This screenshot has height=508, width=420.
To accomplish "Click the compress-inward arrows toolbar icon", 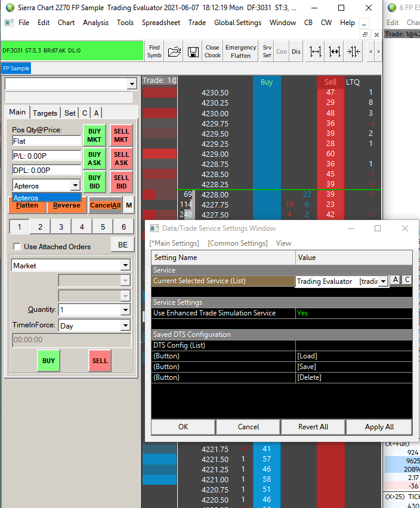I will click(354, 51).
